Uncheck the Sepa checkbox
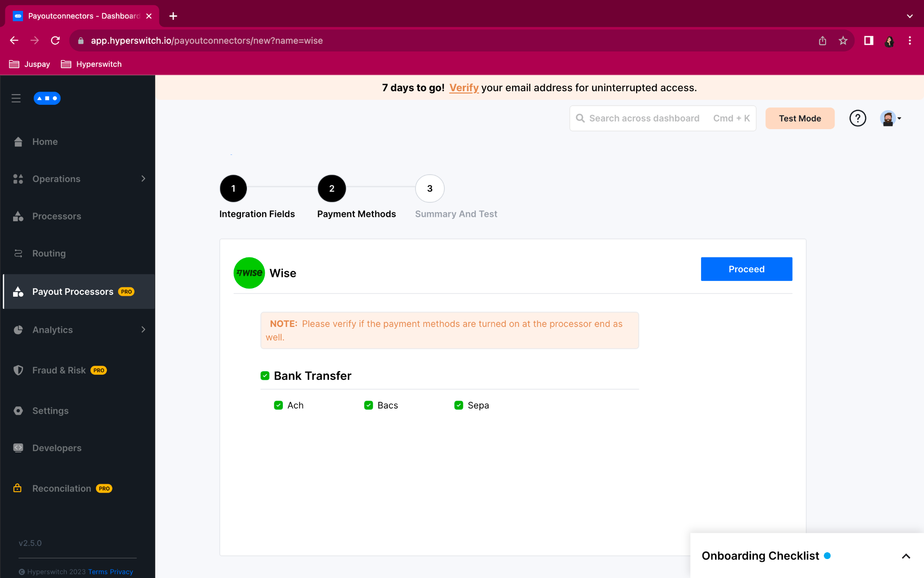Image resolution: width=924 pixels, height=578 pixels. click(459, 405)
